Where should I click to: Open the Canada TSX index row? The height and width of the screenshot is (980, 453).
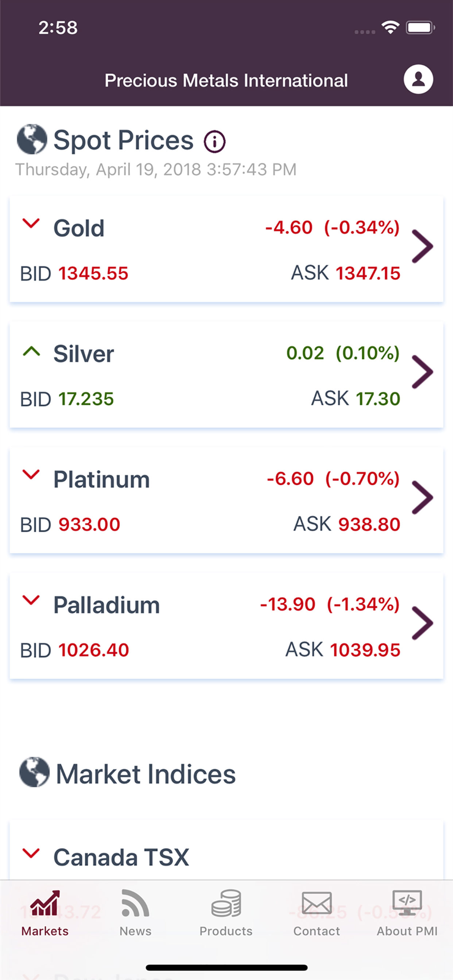[196, 857]
